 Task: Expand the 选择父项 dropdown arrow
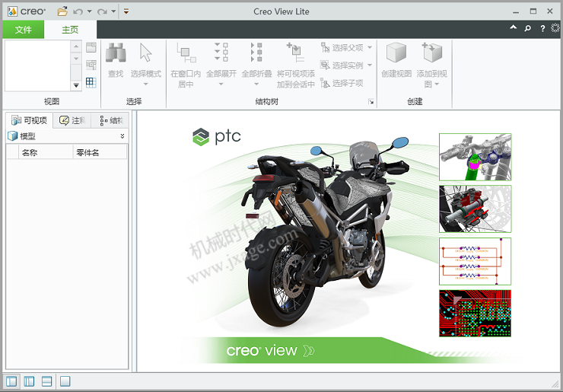pos(370,47)
